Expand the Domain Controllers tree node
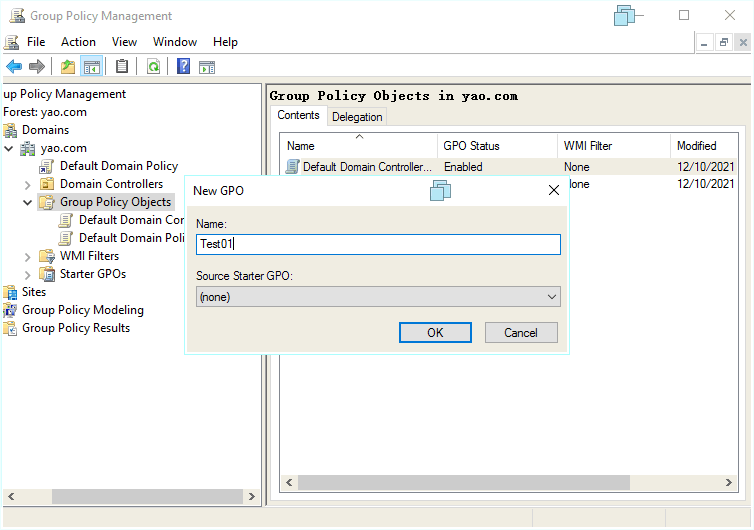Image resolution: width=754 pixels, height=530 pixels. click(28, 184)
